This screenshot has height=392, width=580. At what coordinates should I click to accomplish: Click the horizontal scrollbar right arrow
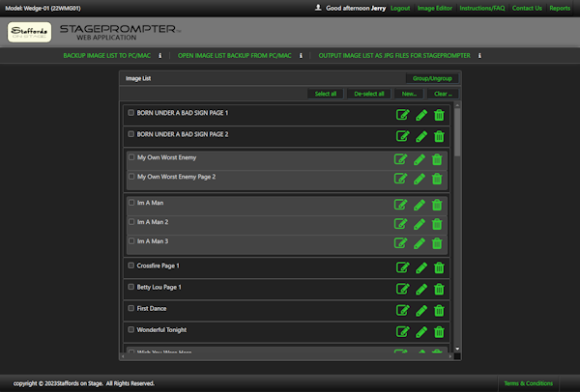tap(450, 356)
